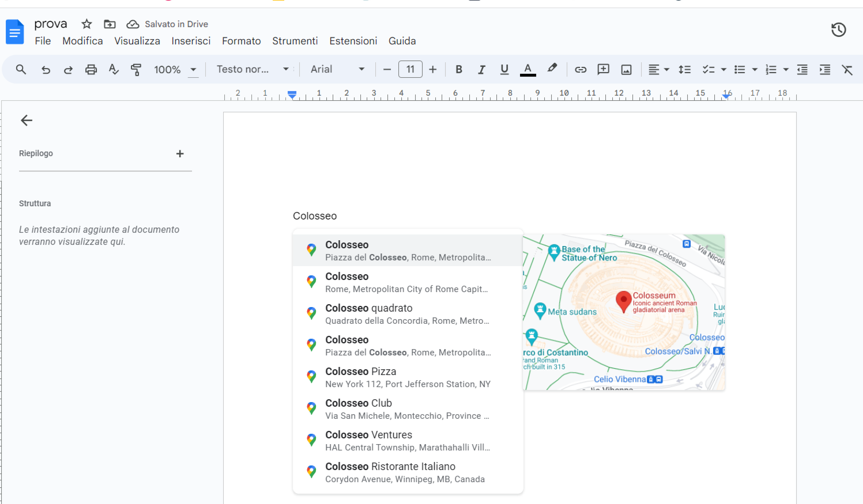
Task: Open the text color picker
Action: coord(527,70)
